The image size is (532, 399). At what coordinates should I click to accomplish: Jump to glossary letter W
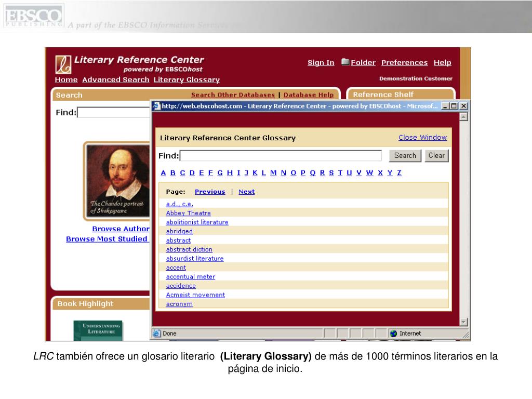(x=369, y=173)
